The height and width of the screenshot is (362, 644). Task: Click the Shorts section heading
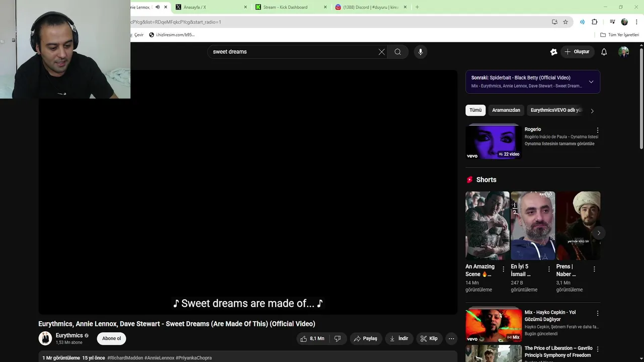[x=486, y=179]
